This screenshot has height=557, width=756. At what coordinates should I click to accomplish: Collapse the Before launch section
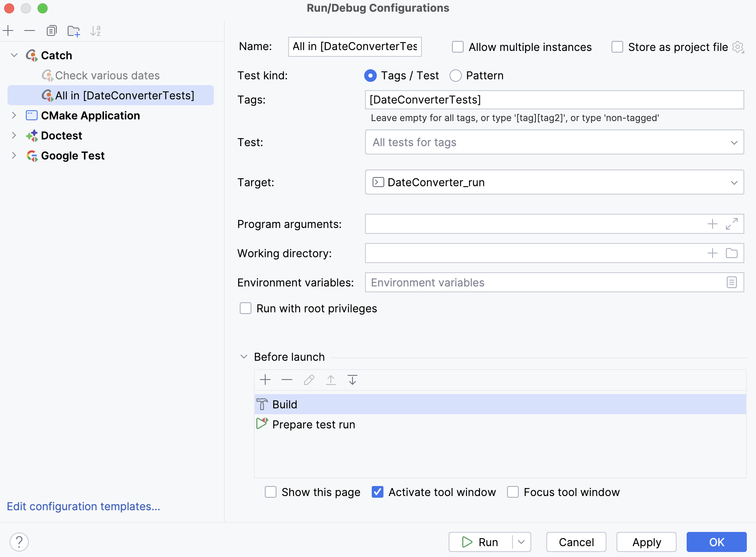coord(244,357)
